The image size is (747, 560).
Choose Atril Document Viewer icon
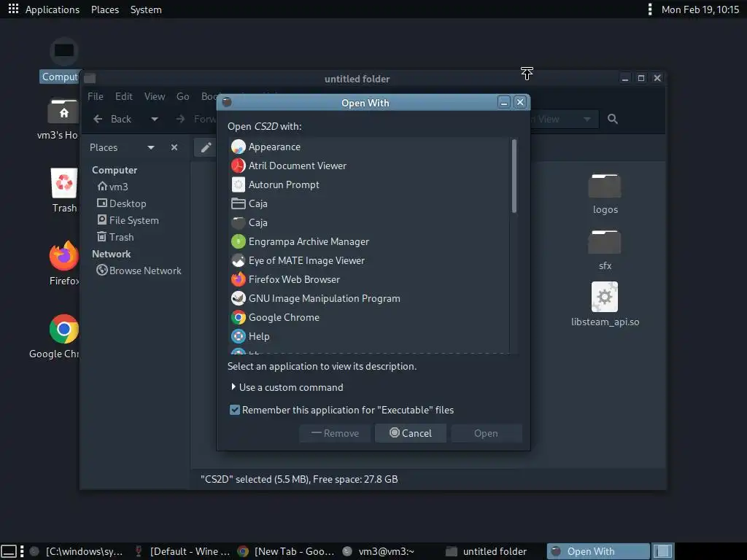[239, 166]
